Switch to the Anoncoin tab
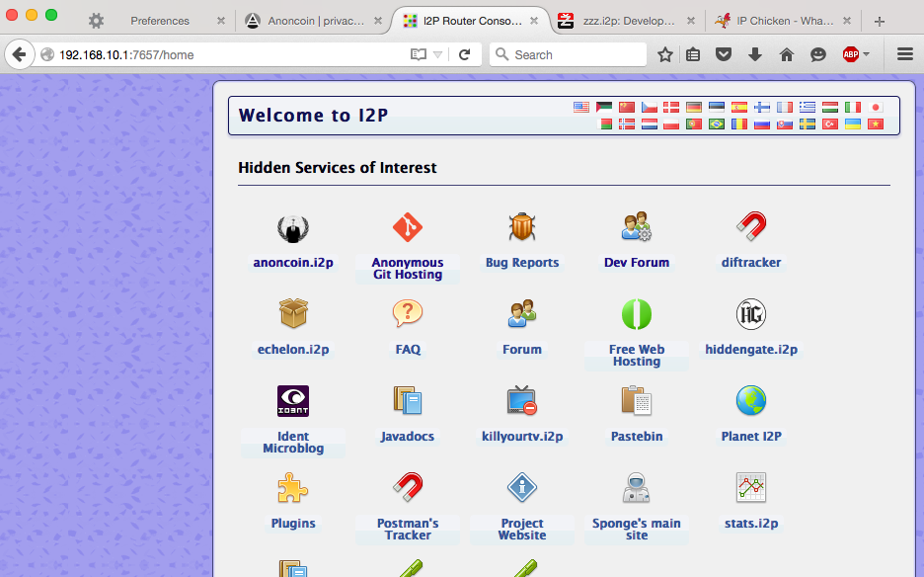 315,21
